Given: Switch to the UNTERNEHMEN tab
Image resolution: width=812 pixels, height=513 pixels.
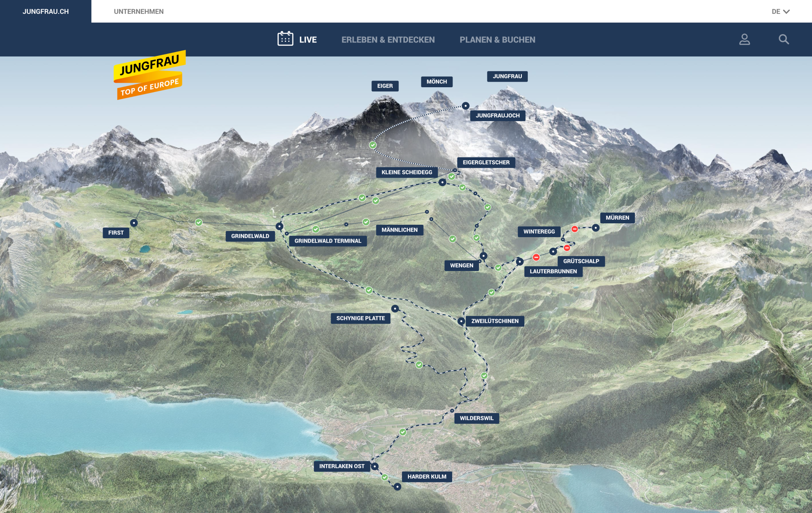Looking at the screenshot, I should click(x=139, y=12).
